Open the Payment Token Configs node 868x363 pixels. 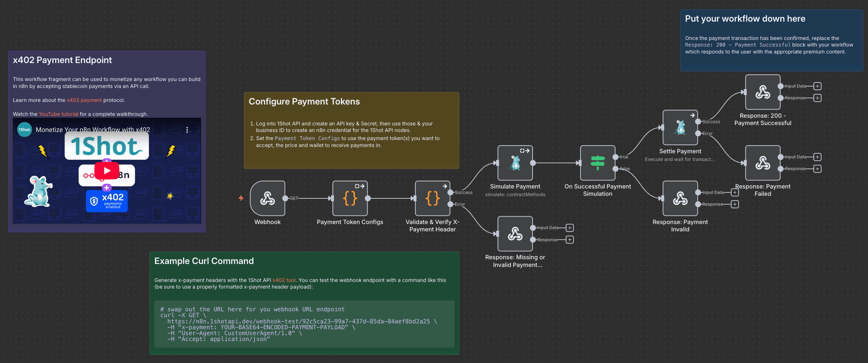coord(350,198)
